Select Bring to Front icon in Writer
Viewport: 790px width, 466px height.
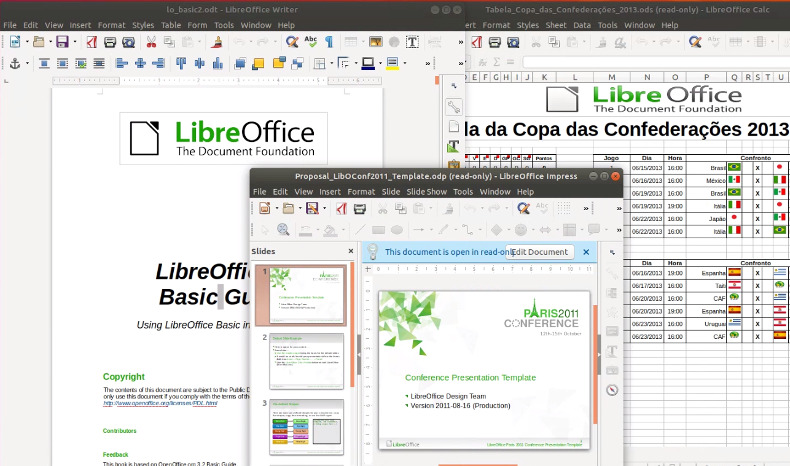click(240, 63)
